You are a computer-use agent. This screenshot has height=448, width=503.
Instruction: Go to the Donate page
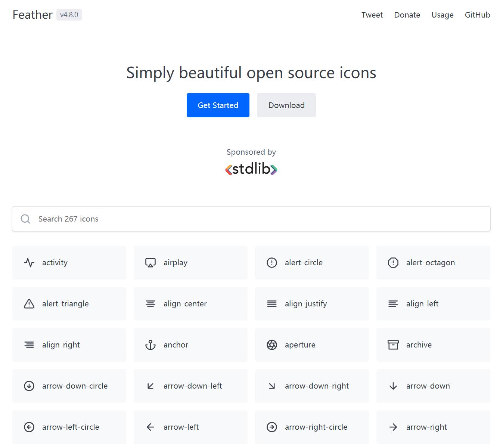pos(407,15)
